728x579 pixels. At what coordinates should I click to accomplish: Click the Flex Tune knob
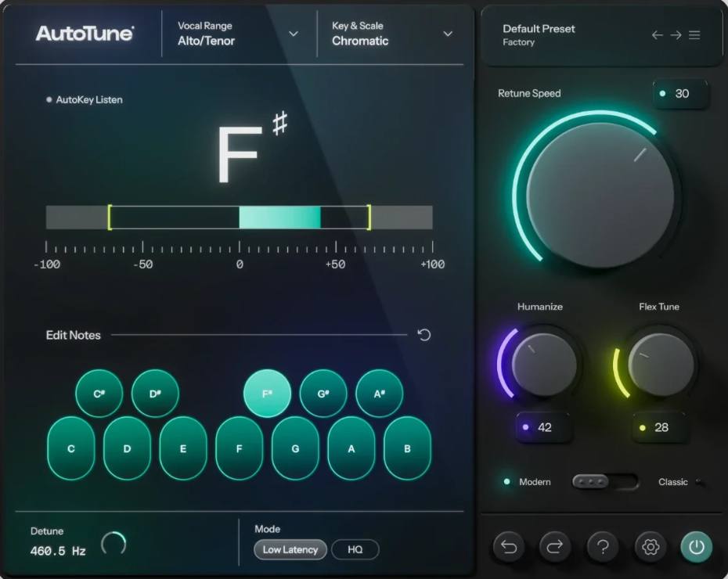point(661,365)
